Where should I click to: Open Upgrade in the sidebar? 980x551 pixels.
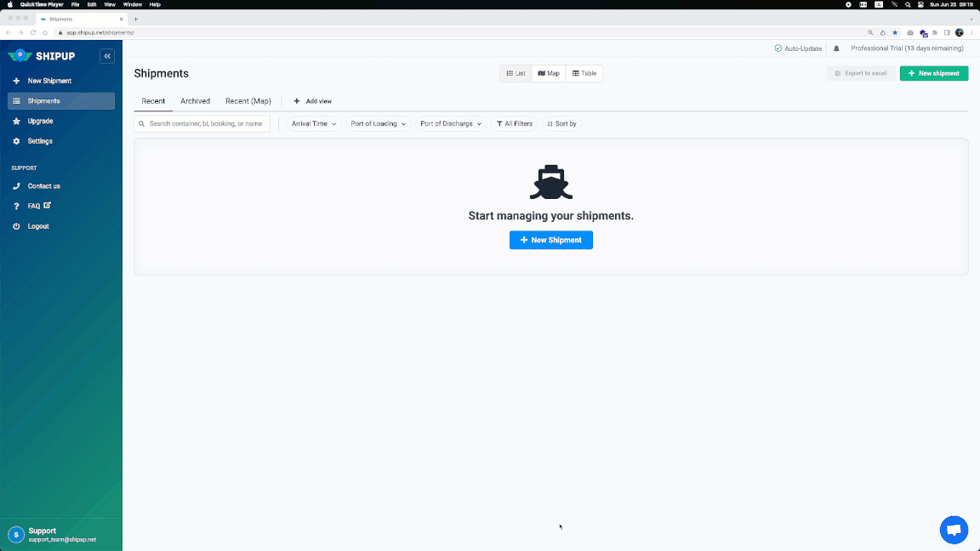[40, 121]
